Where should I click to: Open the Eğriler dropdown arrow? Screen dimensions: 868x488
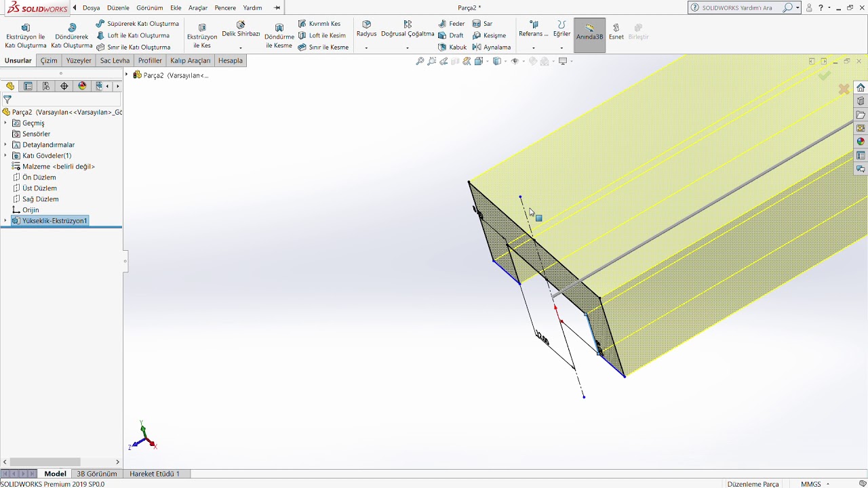tap(561, 47)
